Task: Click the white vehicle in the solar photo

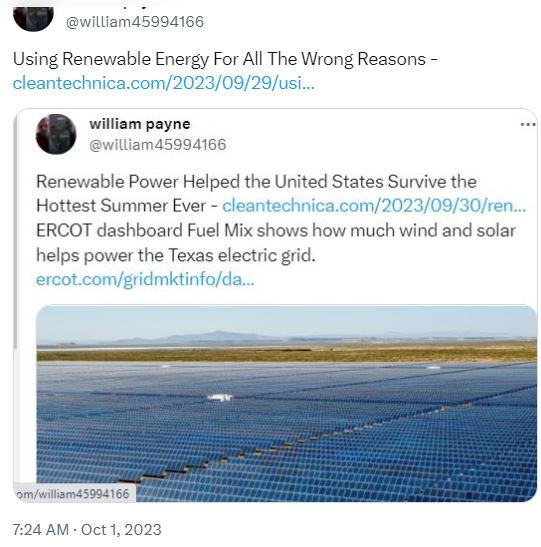Action: click(x=220, y=397)
